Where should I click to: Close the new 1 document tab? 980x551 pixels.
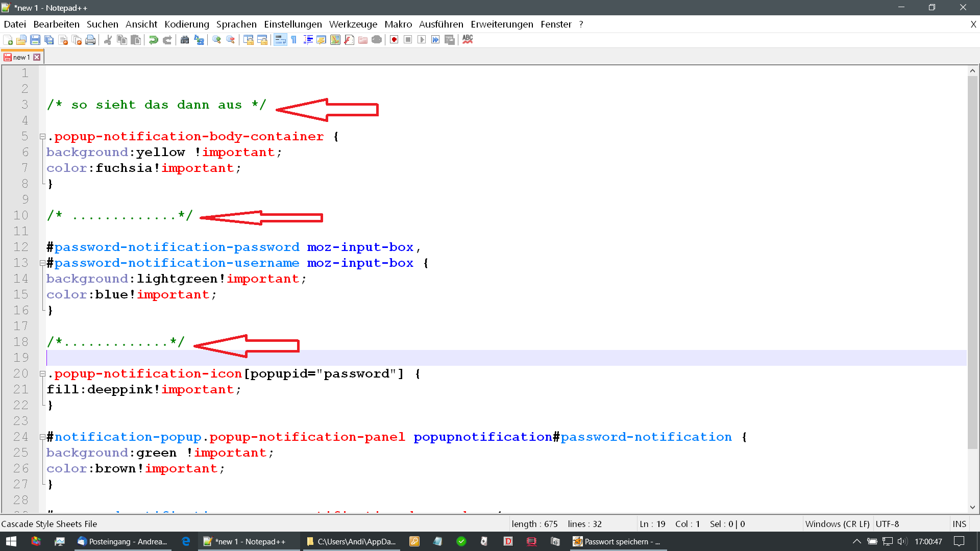tap(37, 57)
